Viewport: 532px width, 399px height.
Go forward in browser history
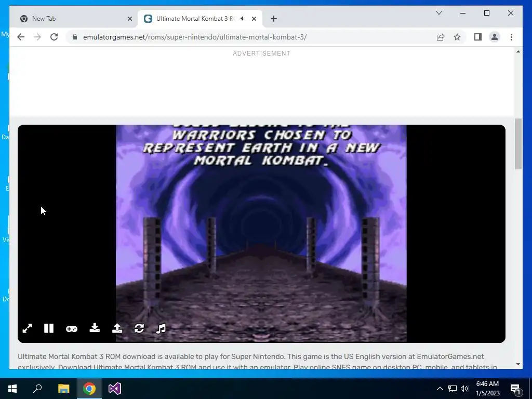(37, 37)
